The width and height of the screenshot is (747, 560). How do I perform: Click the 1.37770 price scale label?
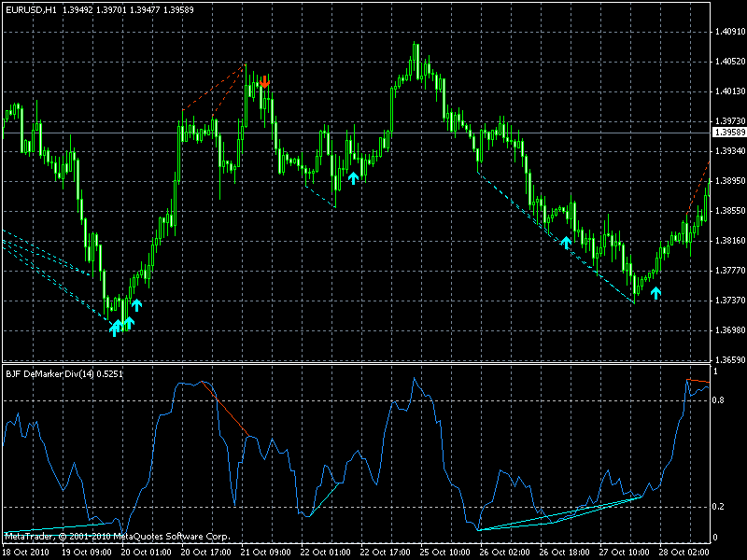[730, 271]
